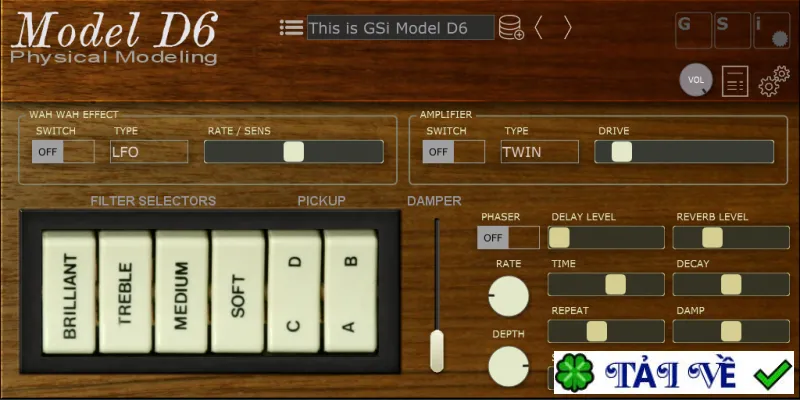800x400 pixels.
Task: Toggle the Phaser switch
Action: 508,238
